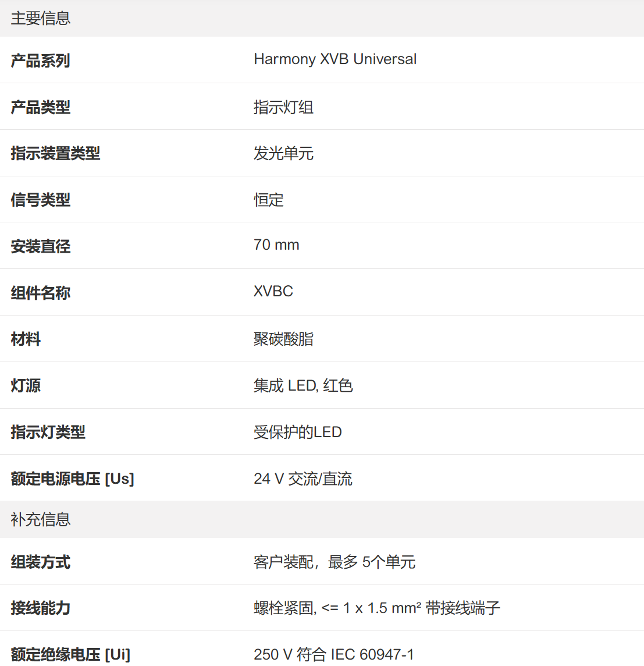644x666 pixels.
Task: Select the 额定绝缘电压 [Ui] label
Action: tap(70, 654)
